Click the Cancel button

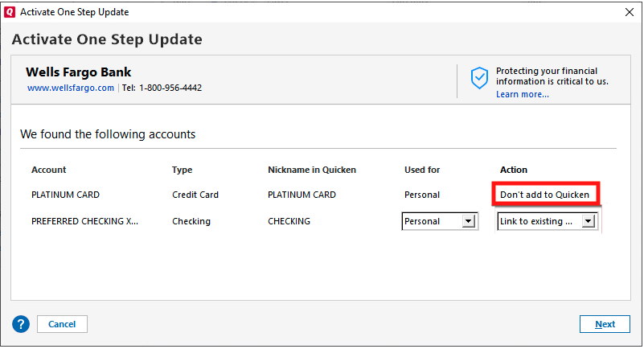(x=62, y=324)
